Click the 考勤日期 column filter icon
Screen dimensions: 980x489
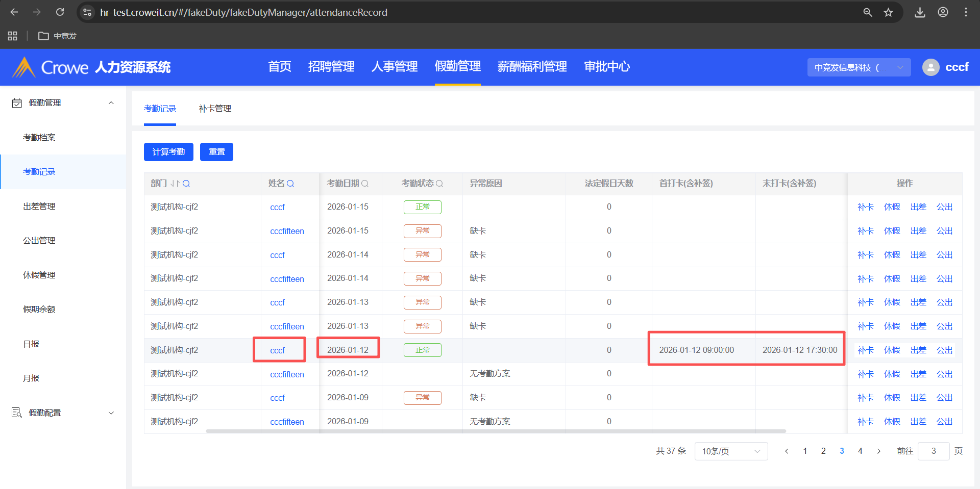pyautogui.click(x=365, y=184)
